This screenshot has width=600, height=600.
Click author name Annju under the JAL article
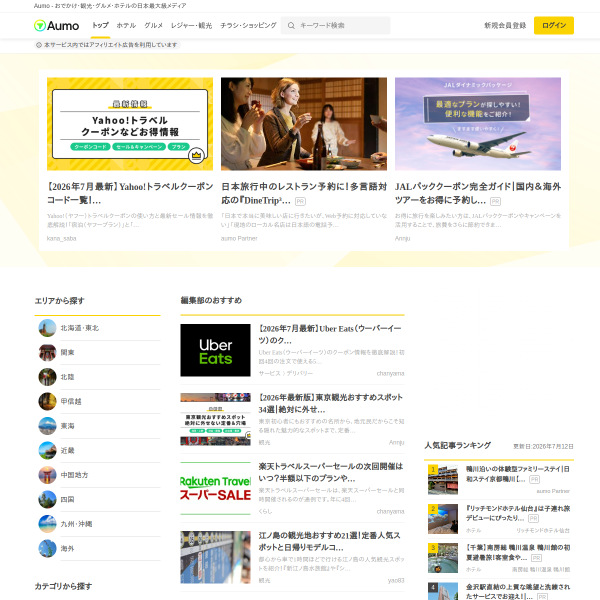(x=403, y=238)
